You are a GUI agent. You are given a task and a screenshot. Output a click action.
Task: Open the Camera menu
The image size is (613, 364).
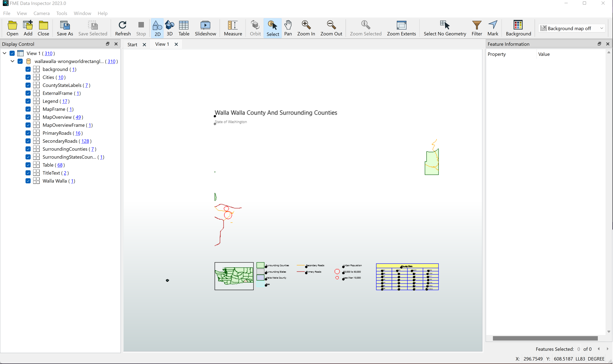point(41,13)
